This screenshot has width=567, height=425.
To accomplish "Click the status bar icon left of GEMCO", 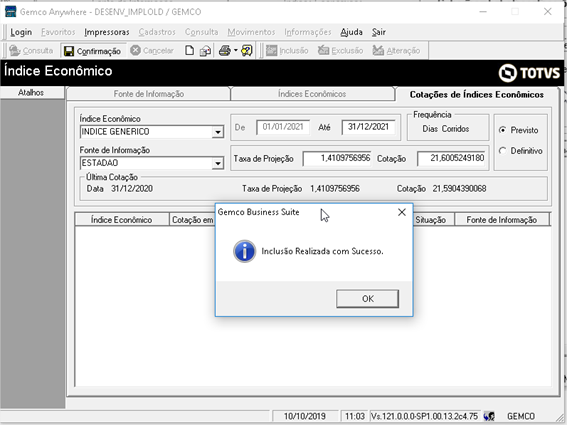I will coord(489,416).
